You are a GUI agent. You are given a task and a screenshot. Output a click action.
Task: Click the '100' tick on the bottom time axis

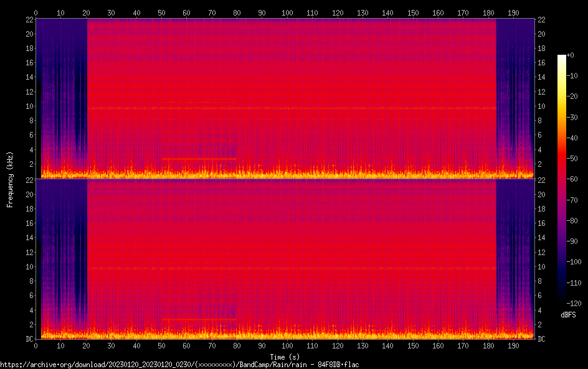coord(287,345)
